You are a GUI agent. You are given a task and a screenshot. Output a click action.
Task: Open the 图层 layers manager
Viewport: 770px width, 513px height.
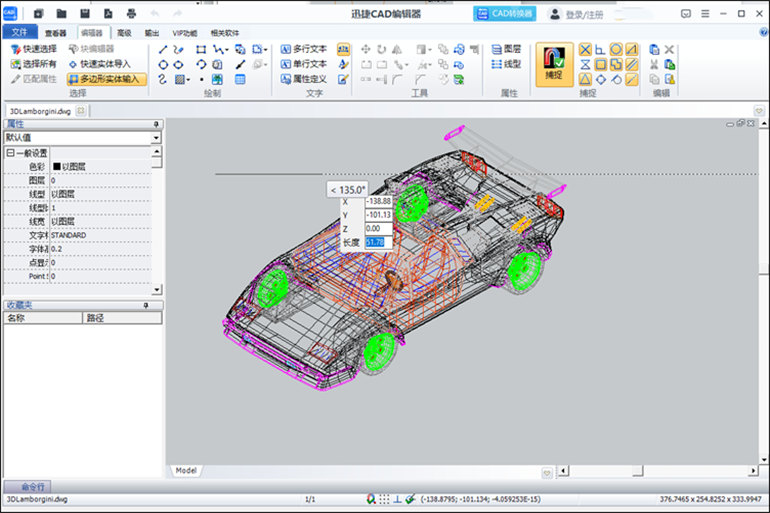coord(506,49)
